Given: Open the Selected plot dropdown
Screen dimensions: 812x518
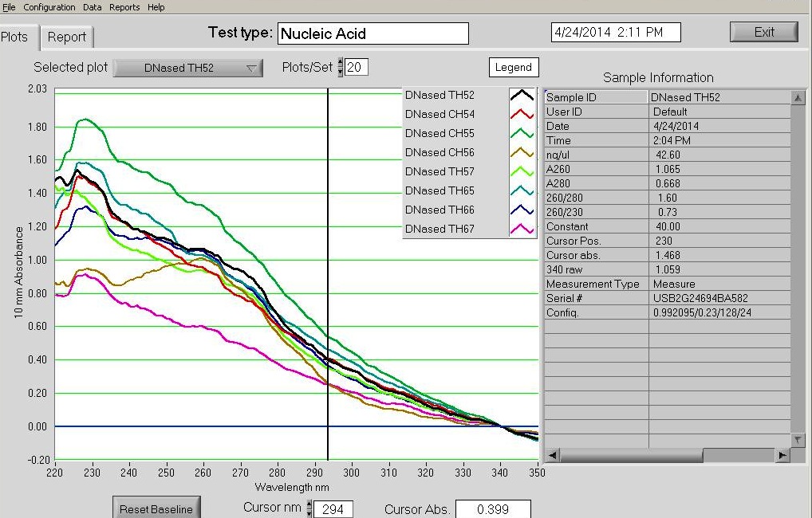Looking at the screenshot, I should (188, 69).
